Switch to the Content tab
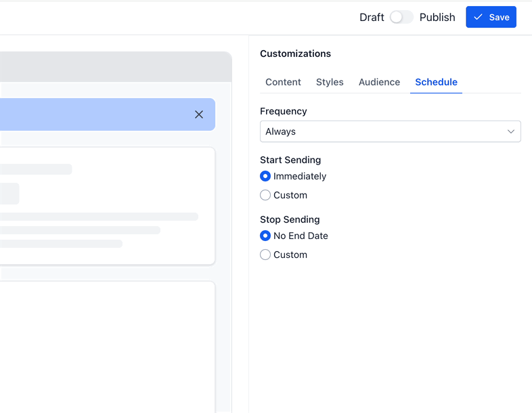Image resolution: width=532 pixels, height=413 pixels. coord(283,82)
